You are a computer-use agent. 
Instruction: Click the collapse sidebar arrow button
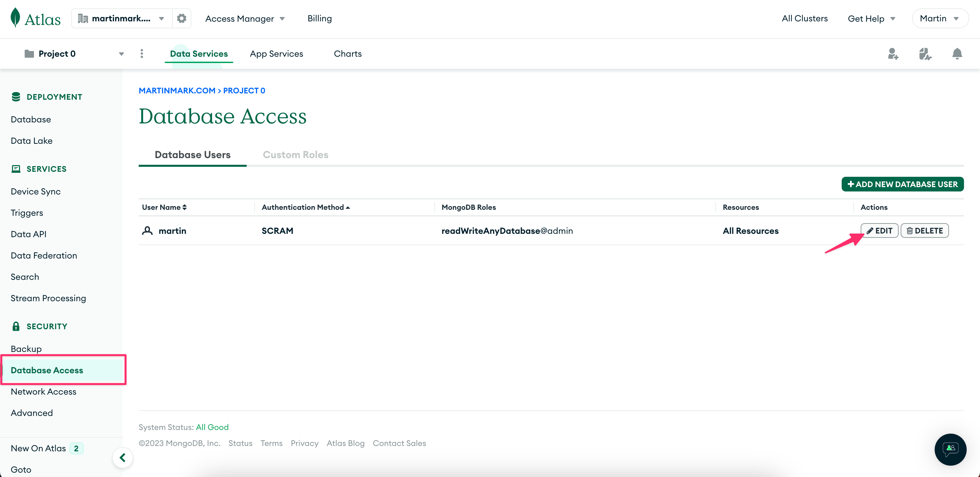[x=123, y=457]
